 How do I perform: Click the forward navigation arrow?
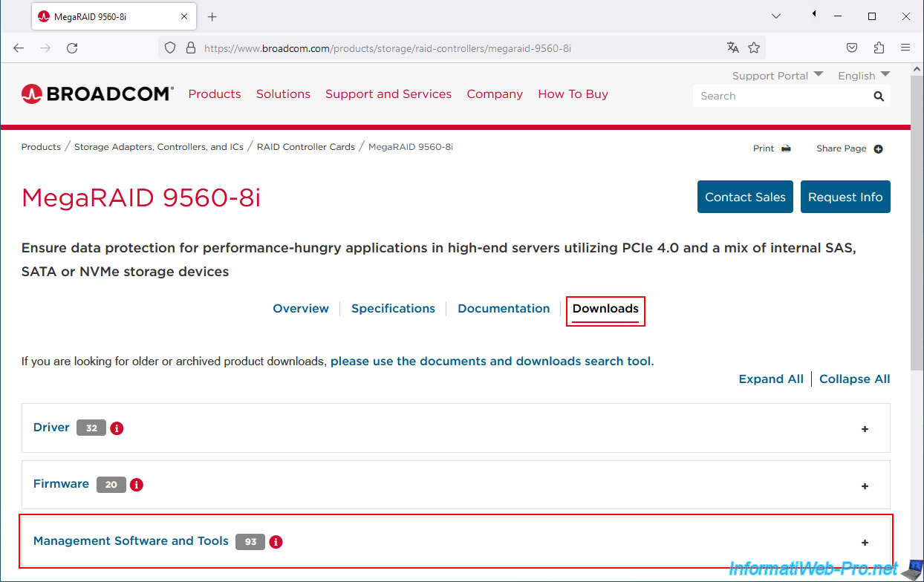(45, 48)
